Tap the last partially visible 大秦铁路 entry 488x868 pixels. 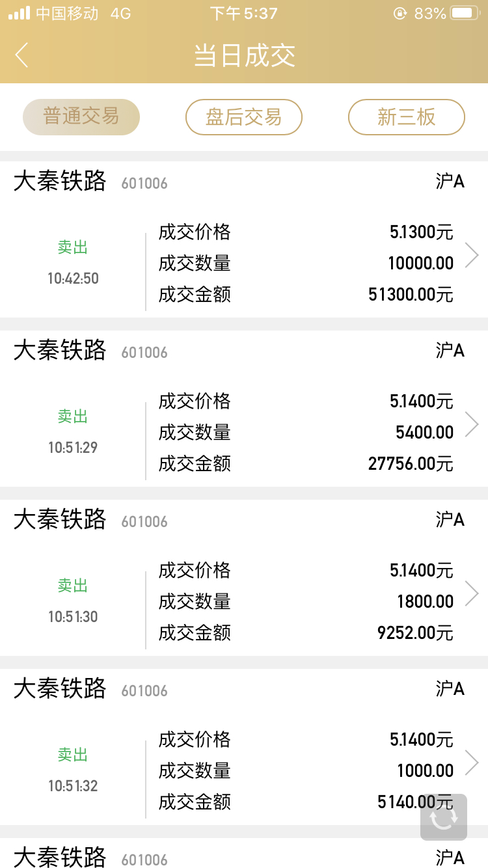[60, 856]
